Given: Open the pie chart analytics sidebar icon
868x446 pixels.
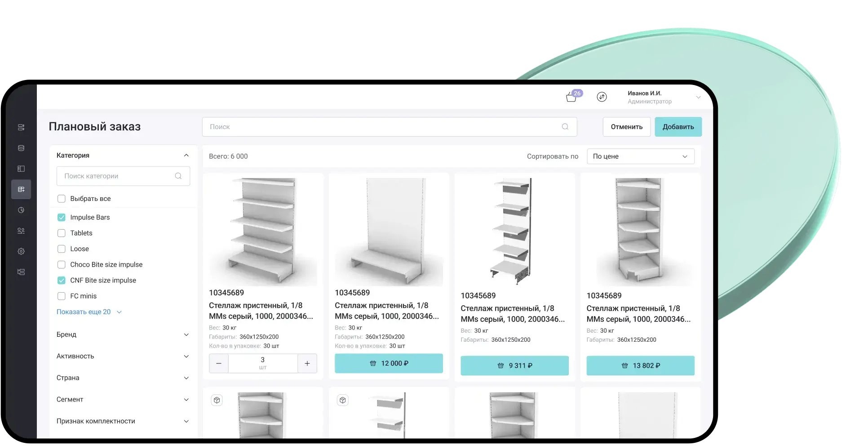Looking at the screenshot, I should [x=21, y=210].
